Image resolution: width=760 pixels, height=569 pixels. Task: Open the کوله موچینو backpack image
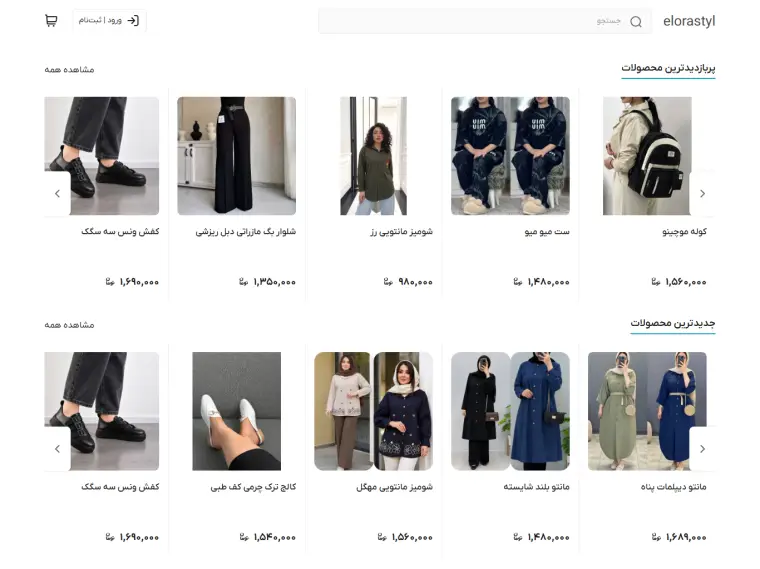[x=647, y=156]
